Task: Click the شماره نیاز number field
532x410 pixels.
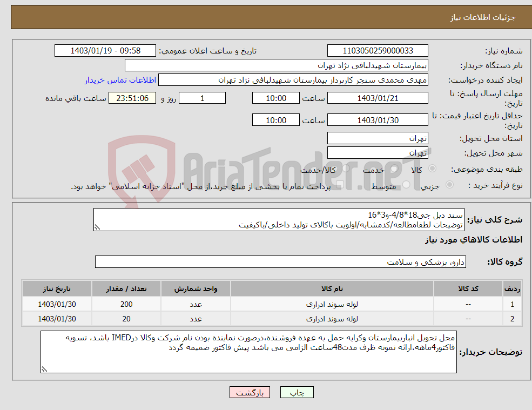Action: 378,51
